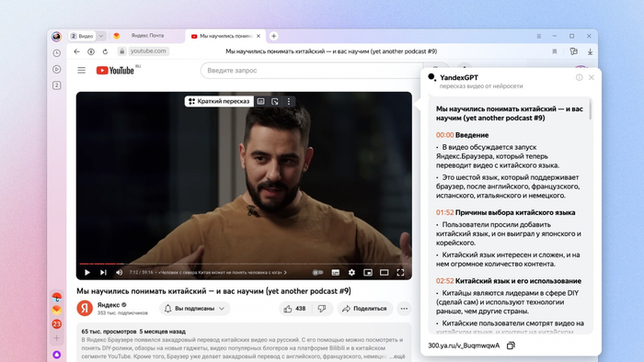The height and width of the screenshot is (362, 644).
Task: Select the Мы научились понимать tab
Action: tap(225, 36)
